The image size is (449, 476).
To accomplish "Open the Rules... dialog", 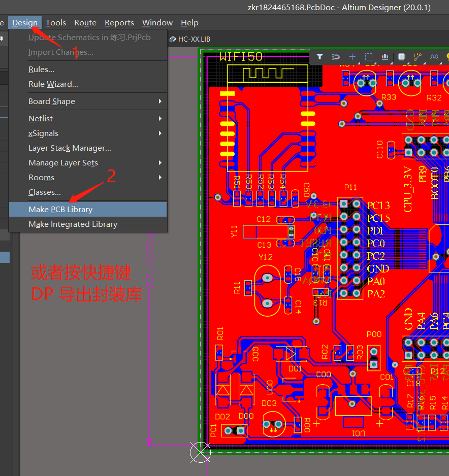I will (x=88, y=70).
